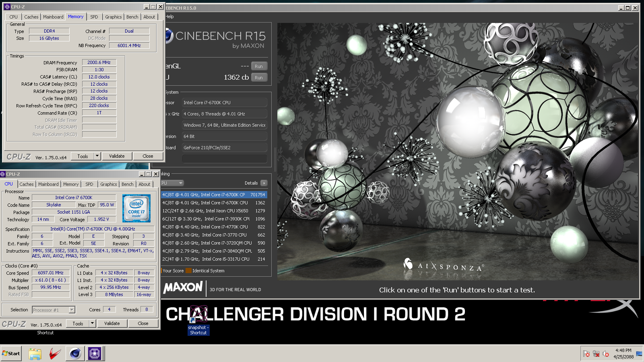Image resolution: width=644 pixels, height=362 pixels.
Task: Click the network tray icon
Action: pyautogui.click(x=596, y=354)
